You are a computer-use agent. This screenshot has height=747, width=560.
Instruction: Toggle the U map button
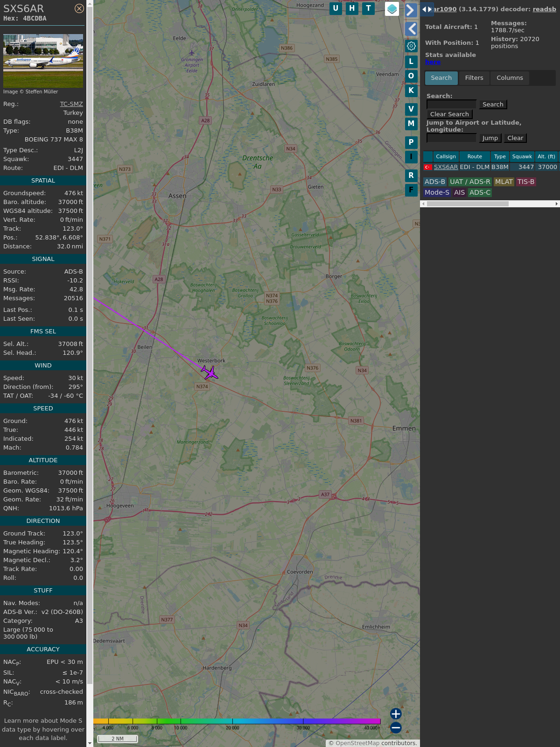pos(336,8)
